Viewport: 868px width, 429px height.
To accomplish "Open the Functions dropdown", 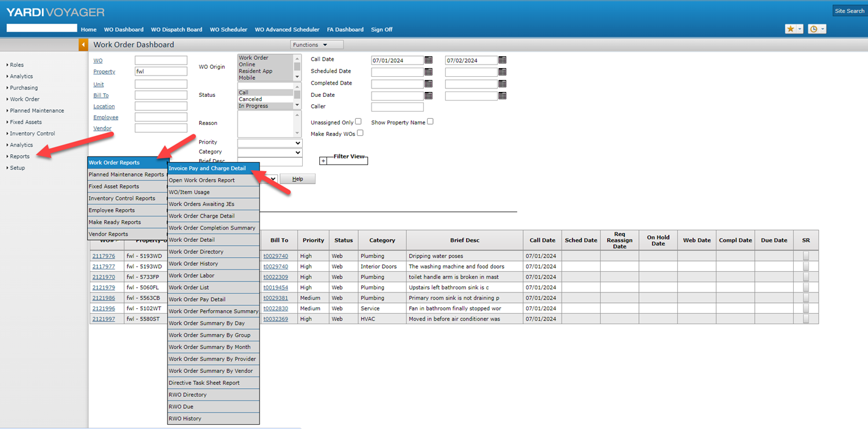I will [x=317, y=44].
